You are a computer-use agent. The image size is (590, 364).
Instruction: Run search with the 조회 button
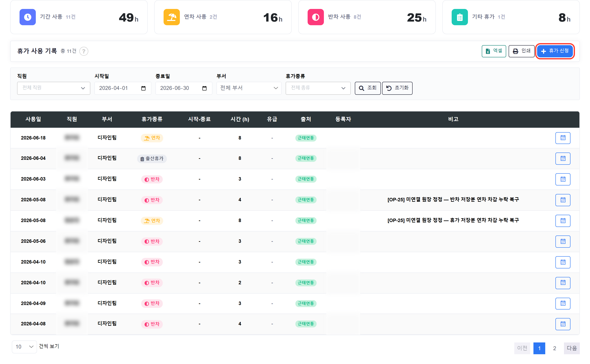pyautogui.click(x=367, y=88)
